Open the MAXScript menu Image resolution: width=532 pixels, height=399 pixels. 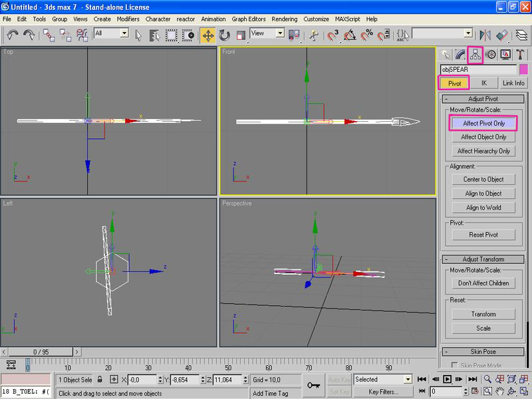pos(347,19)
